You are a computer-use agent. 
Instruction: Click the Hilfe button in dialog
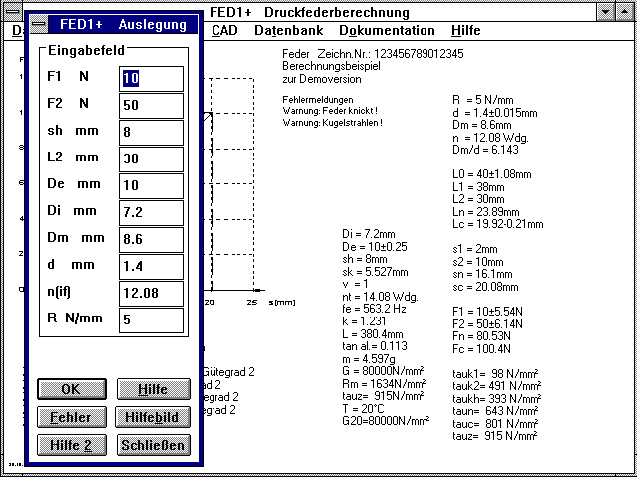(x=154, y=389)
